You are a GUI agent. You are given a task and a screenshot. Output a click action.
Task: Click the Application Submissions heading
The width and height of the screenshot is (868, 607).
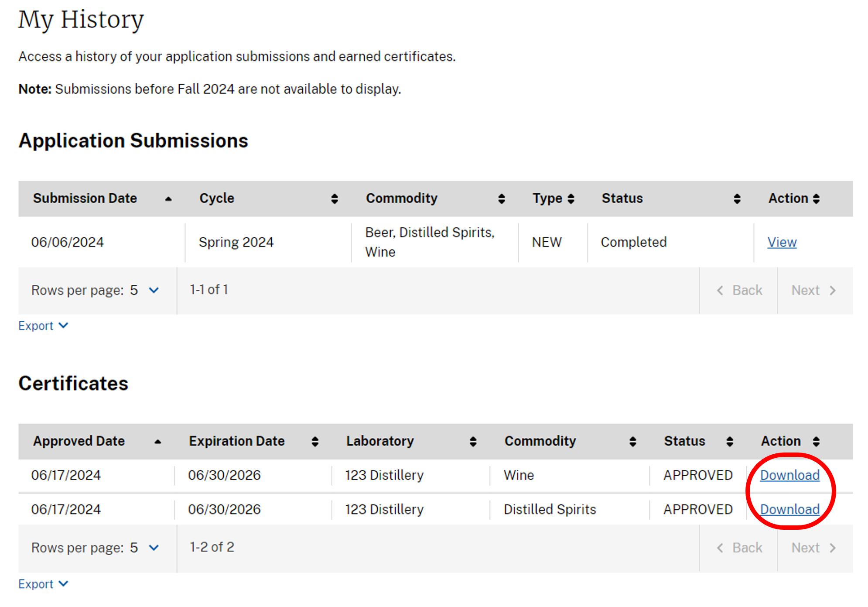pos(133,141)
